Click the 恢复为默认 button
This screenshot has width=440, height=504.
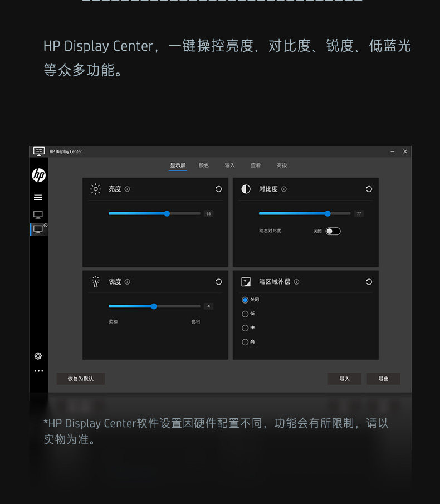pos(81,379)
